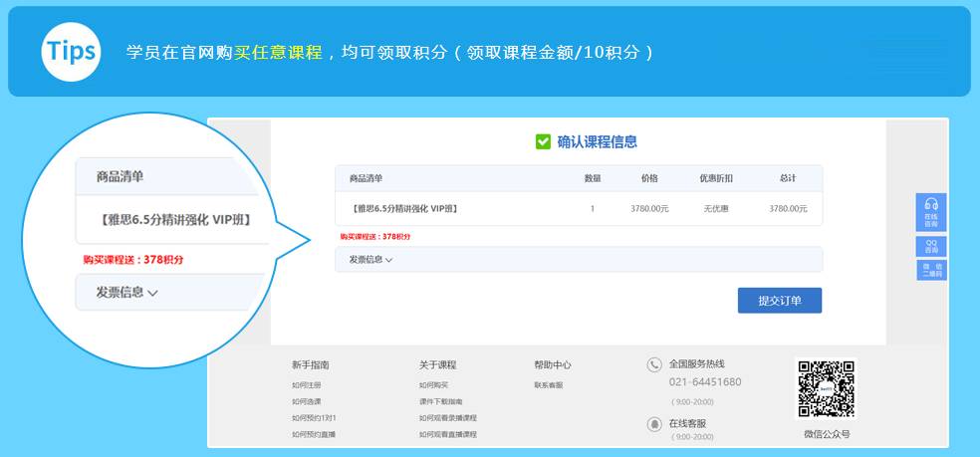This screenshot has height=457, width=980.
Task: Open the 如何购买 link
Action: click(x=433, y=385)
